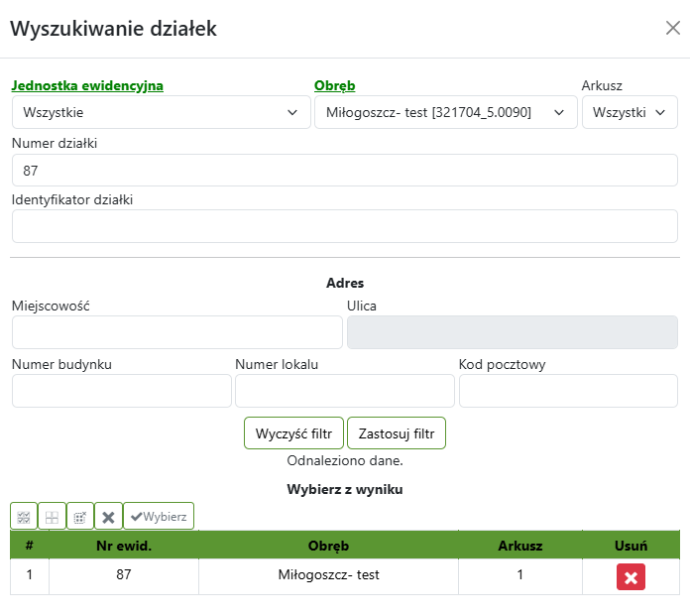Apply filter with Zastosuj filtr button
This screenshot has height=616, width=690.
397,433
